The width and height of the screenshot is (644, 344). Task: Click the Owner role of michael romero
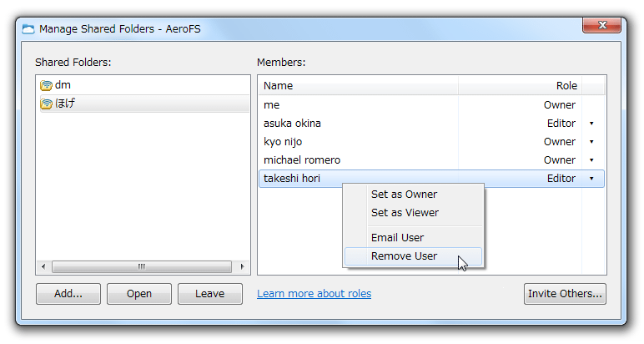click(560, 160)
